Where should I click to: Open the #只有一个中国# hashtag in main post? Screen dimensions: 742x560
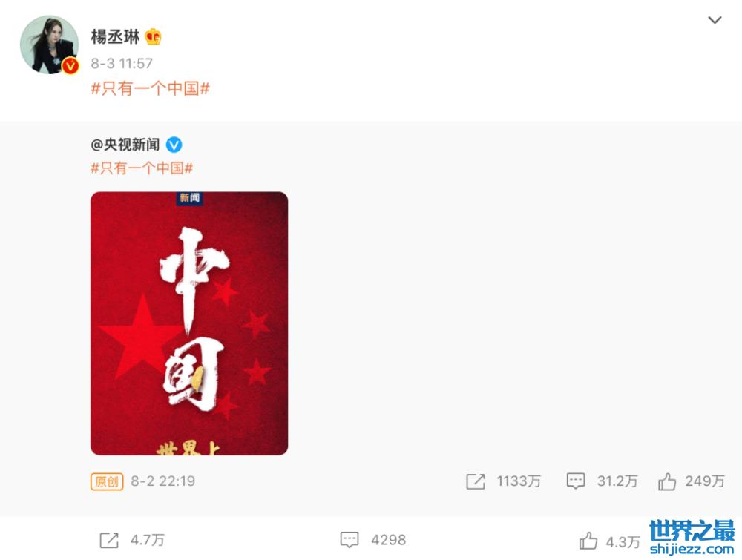coord(150,88)
